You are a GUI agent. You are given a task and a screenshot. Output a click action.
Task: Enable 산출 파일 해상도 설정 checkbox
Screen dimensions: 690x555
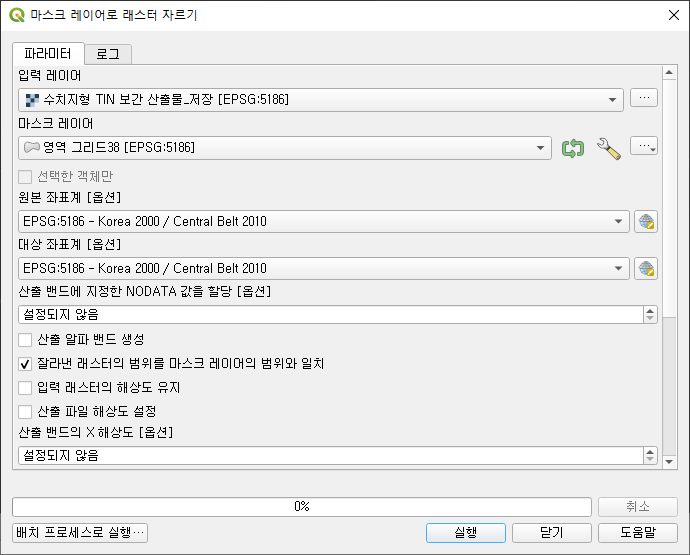point(25,412)
